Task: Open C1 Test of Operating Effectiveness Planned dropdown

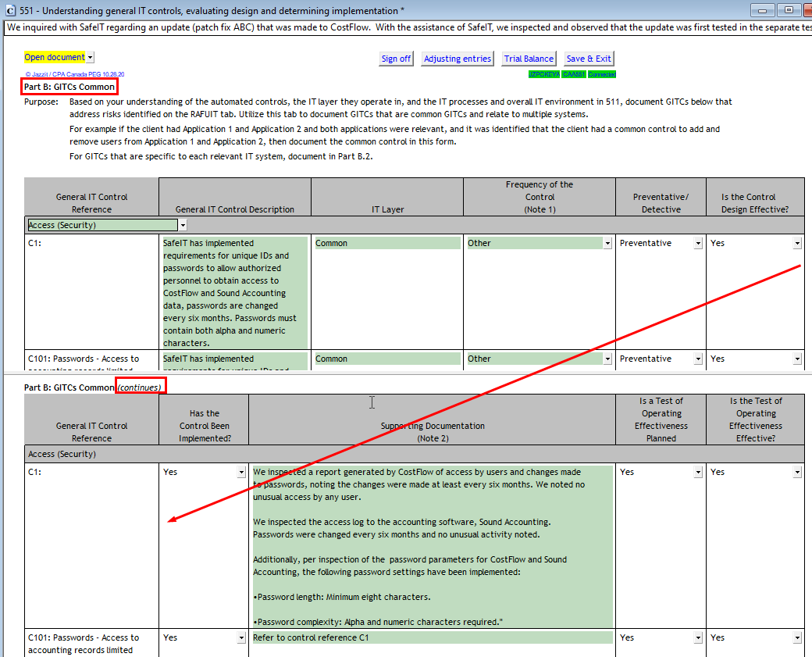Action: pos(698,473)
